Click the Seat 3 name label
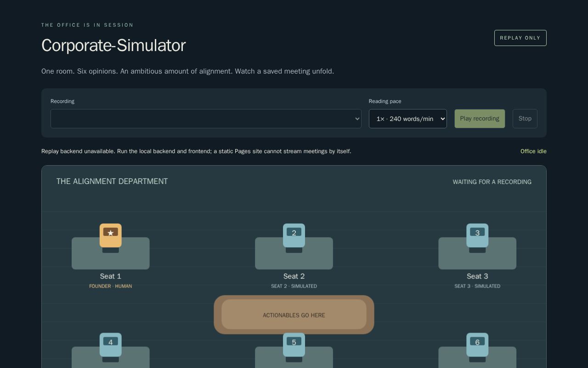The width and height of the screenshot is (588, 368). pyautogui.click(x=477, y=276)
